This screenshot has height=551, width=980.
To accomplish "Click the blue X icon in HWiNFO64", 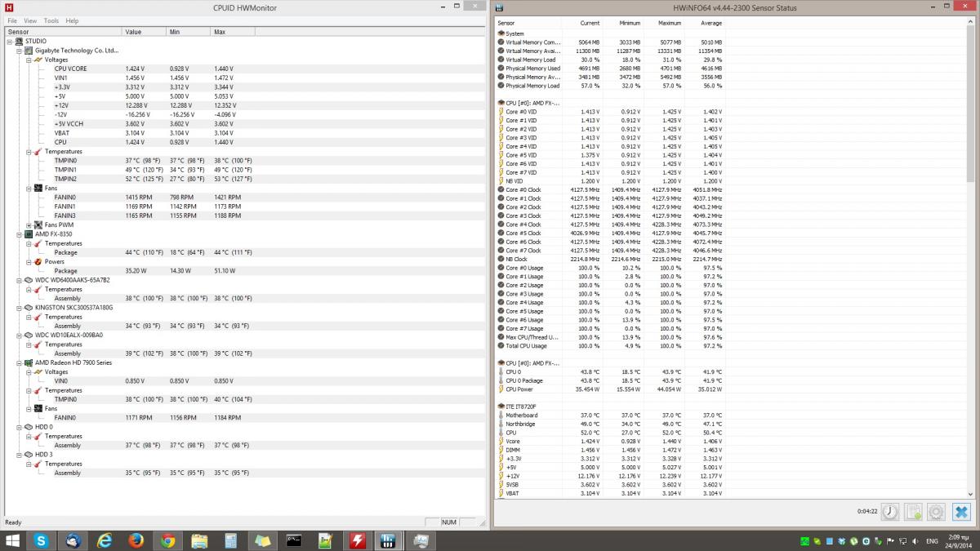I will tap(961, 512).
